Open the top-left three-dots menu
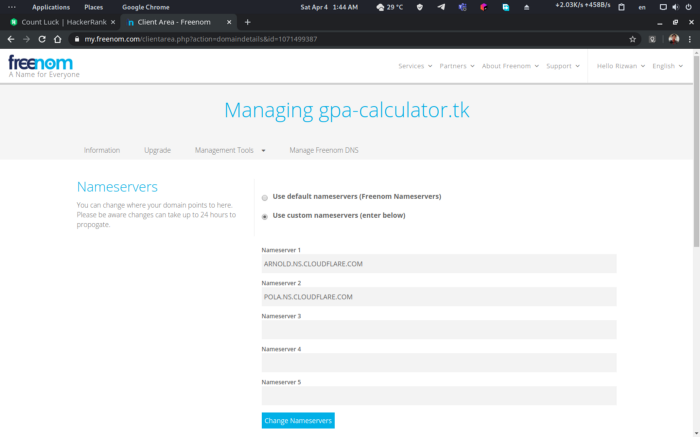 coord(12,7)
